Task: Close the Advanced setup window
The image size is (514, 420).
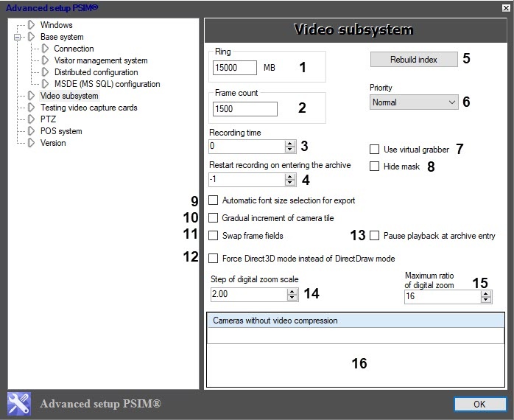Action: (506, 8)
